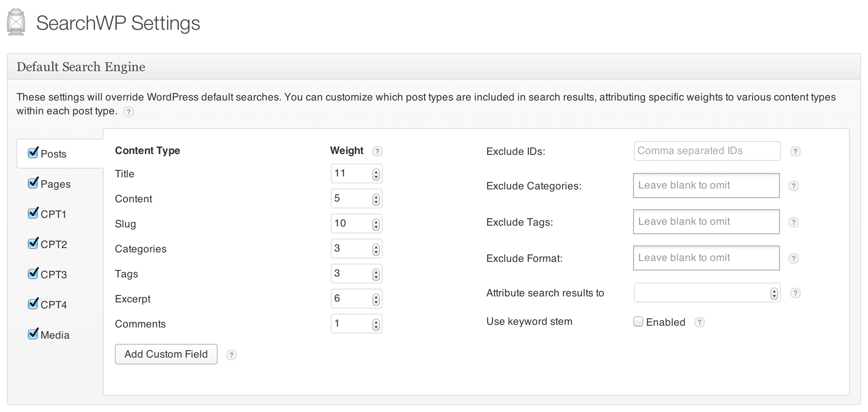
Task: Open help icon after the engine description text
Action: (x=128, y=112)
